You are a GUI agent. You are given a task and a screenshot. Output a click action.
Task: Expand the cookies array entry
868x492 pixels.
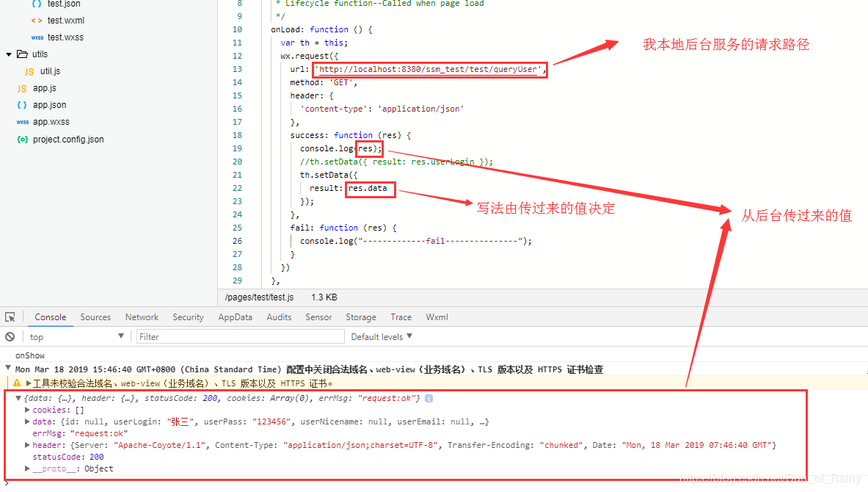(27, 410)
